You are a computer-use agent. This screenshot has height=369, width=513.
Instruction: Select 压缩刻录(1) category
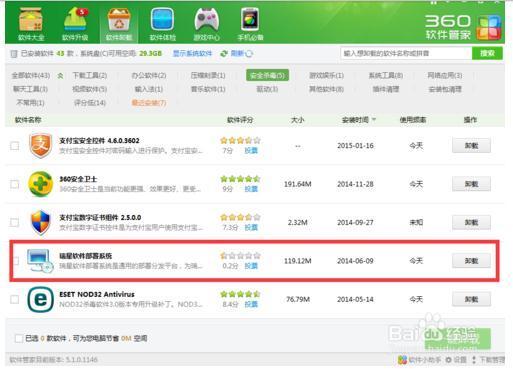[x=208, y=76]
